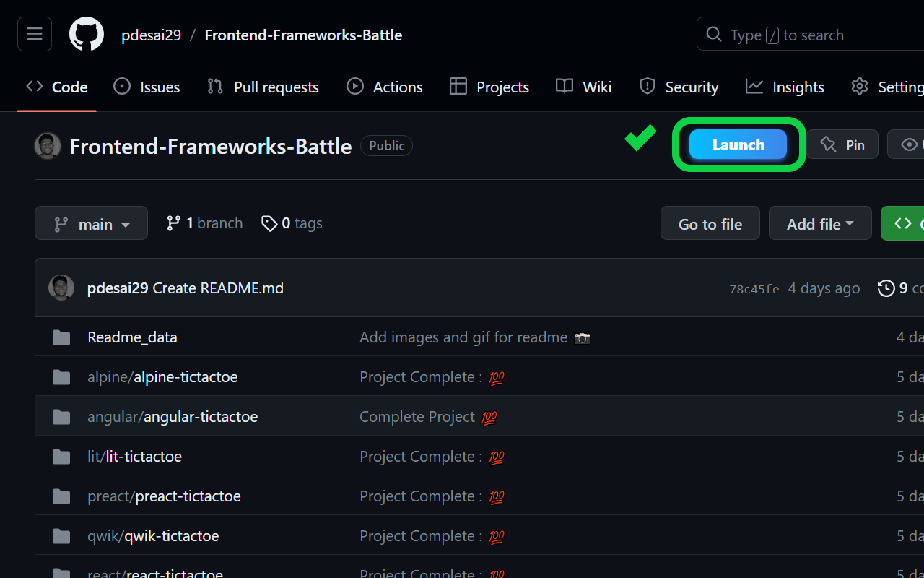Focus the Type / to search field

click(810, 35)
